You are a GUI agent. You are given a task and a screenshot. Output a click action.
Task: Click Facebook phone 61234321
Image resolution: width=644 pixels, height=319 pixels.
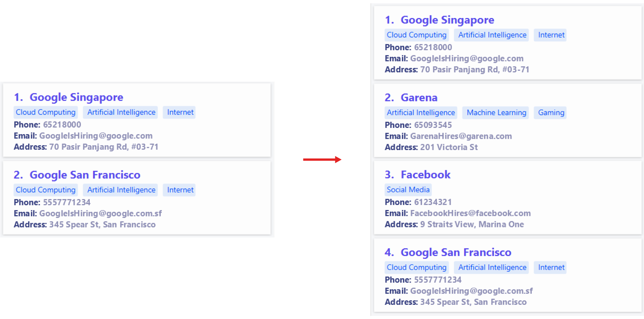[433, 202]
